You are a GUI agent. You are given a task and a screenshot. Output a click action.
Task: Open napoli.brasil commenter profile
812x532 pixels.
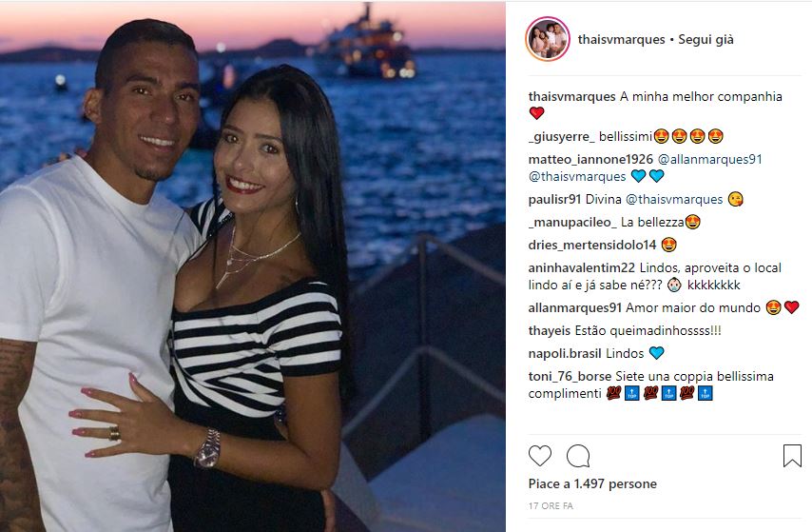565,354
